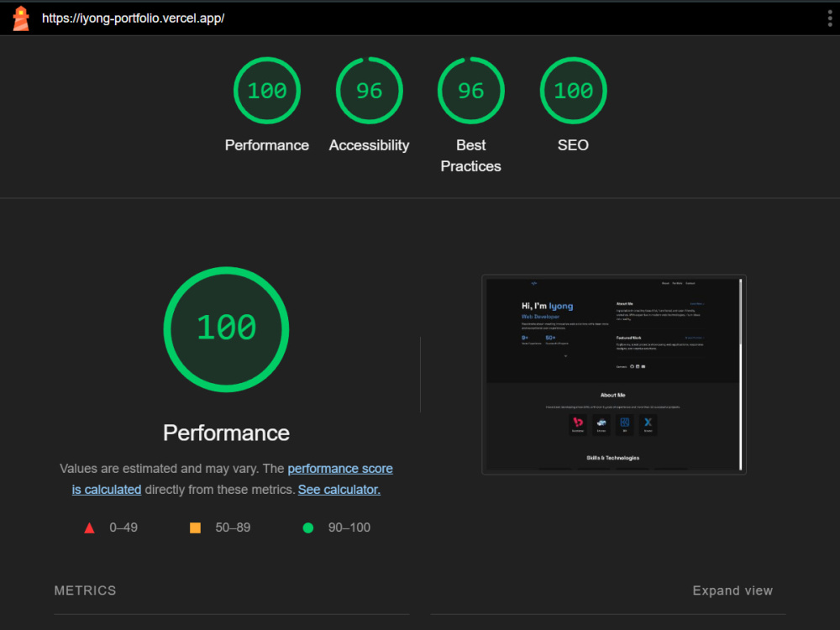Click the '0–49' legend range text
840x630 pixels.
123,528
